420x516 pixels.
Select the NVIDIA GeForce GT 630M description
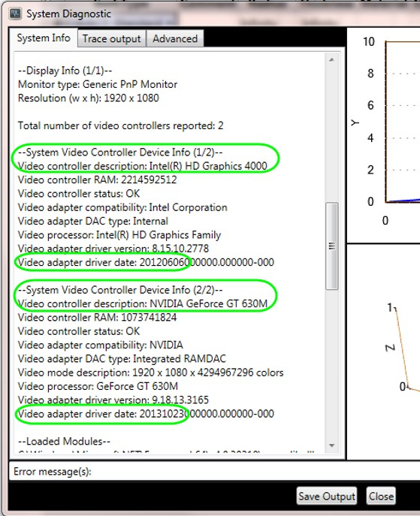(143, 303)
